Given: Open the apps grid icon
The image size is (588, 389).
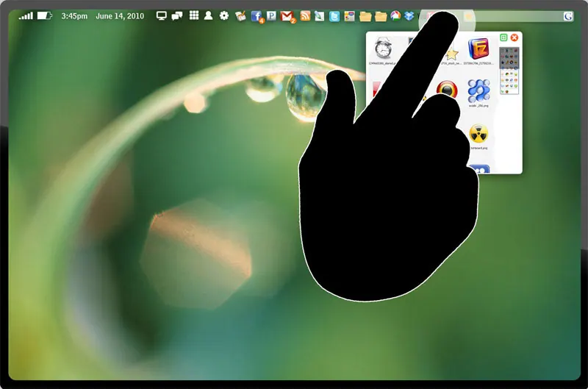Looking at the screenshot, I should [194, 15].
